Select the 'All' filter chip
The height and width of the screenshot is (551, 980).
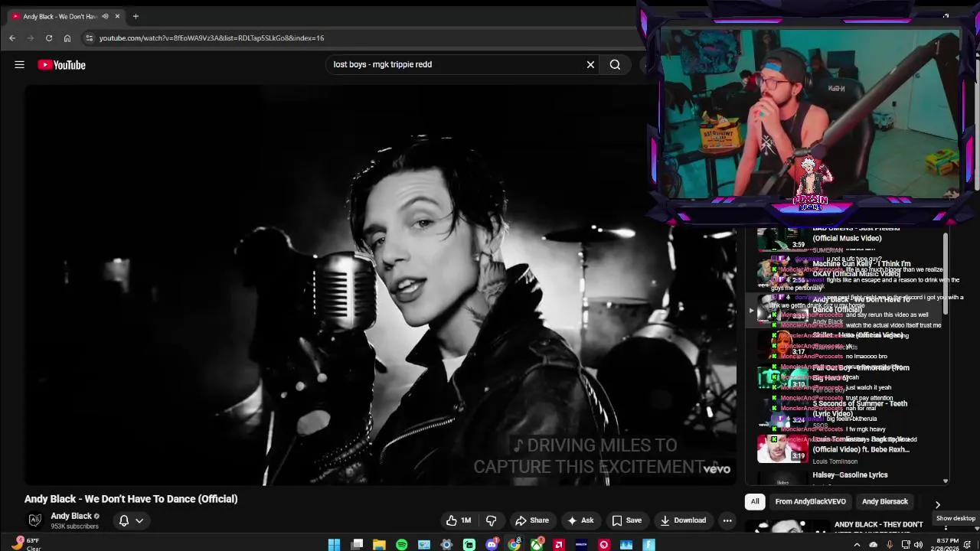pyautogui.click(x=755, y=501)
